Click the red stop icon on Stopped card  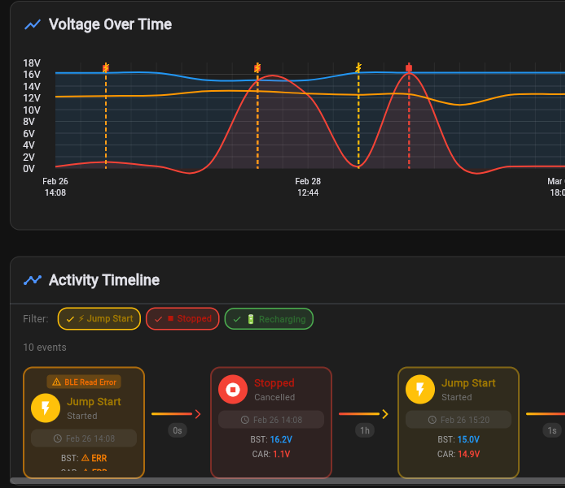click(233, 389)
